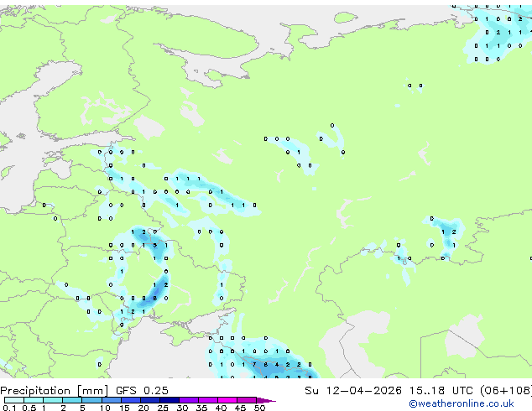Select the 25–30 mm darkest blue swatch
The image size is (532, 411).
[x=170, y=400]
